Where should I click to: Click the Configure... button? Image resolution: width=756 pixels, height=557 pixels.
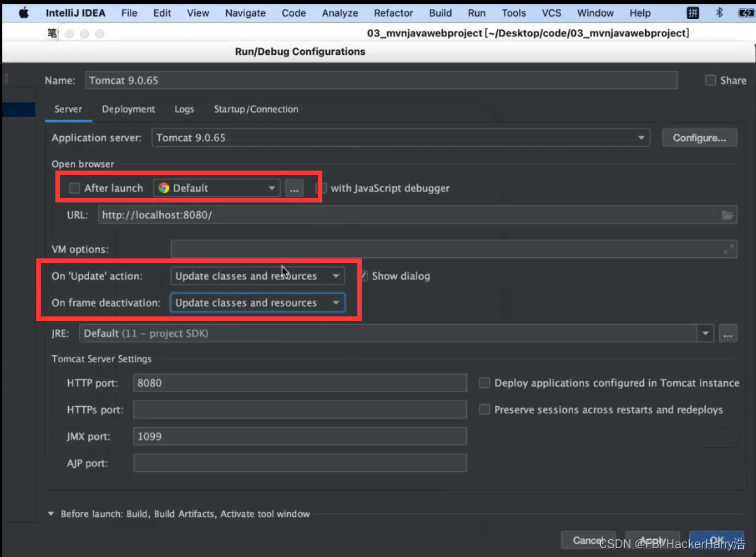click(x=699, y=137)
